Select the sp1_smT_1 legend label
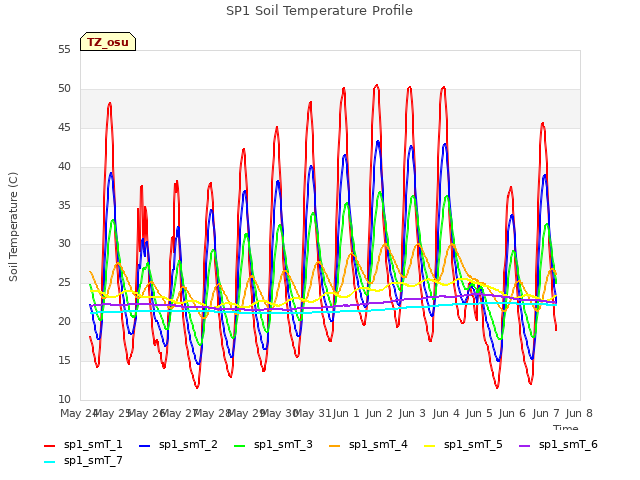Image resolution: width=640 pixels, height=480 pixels. click(x=93, y=444)
